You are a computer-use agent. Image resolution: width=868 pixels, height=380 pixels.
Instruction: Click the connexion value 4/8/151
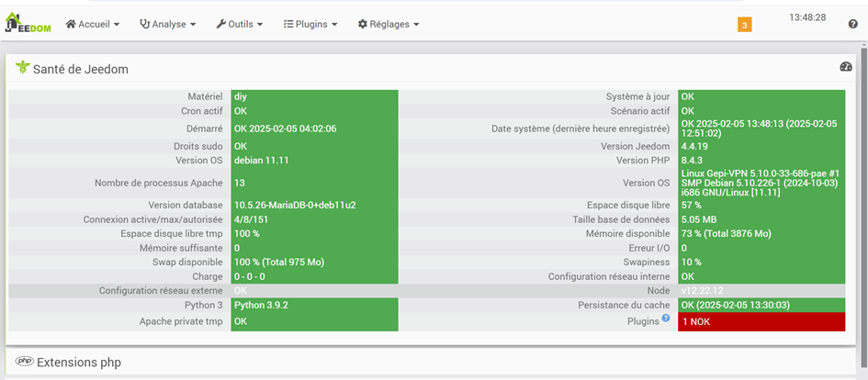[252, 219]
